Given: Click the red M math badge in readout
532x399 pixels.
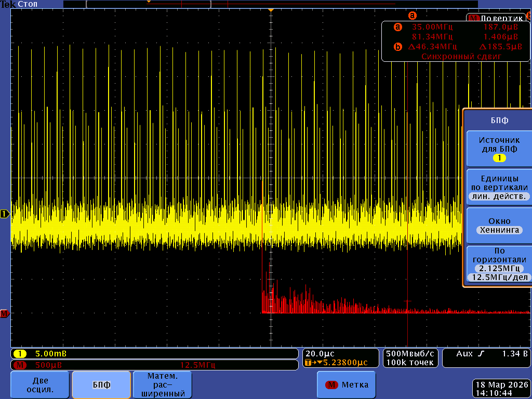Looking at the screenshot, I should pyautogui.click(x=21, y=365).
